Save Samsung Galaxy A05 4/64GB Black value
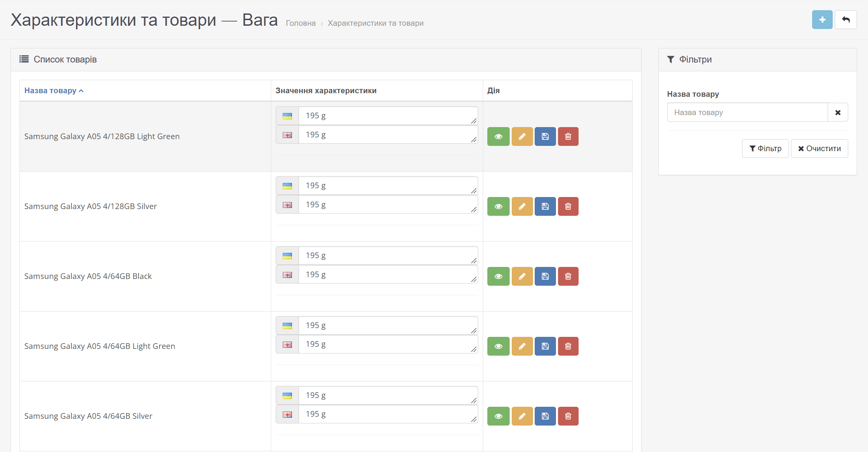The width and height of the screenshot is (868, 452). point(545,276)
